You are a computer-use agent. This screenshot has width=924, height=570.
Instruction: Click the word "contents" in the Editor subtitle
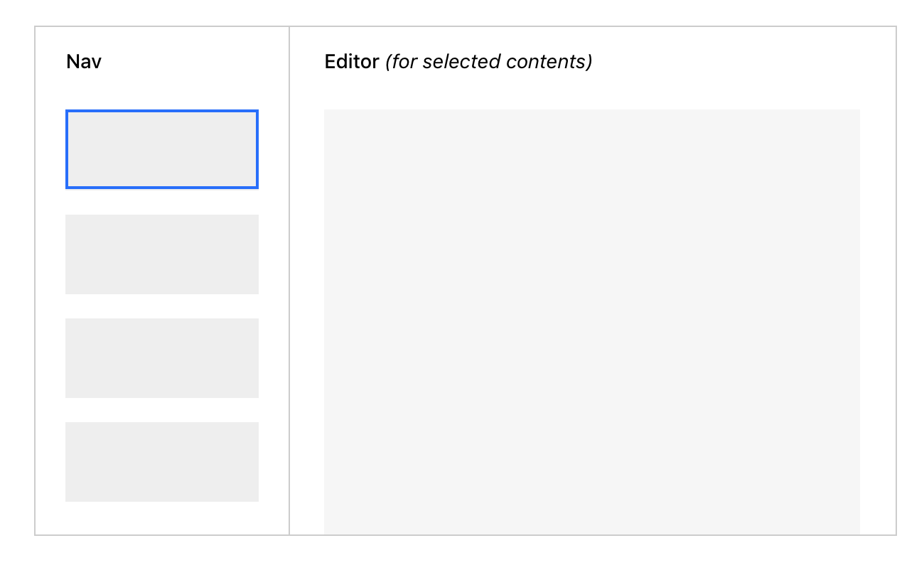pos(547,62)
